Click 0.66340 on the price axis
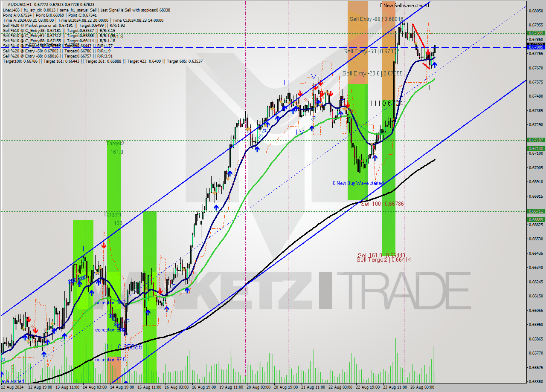 point(536,268)
